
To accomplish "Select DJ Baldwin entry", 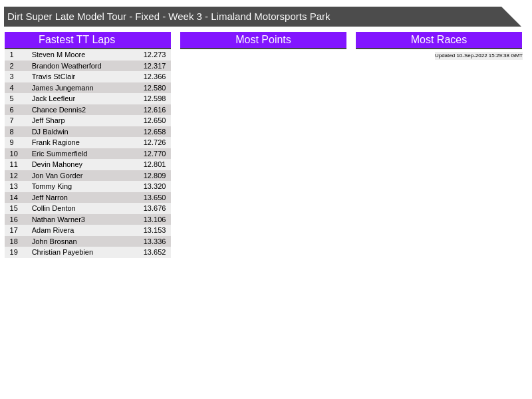I will 50,132.
